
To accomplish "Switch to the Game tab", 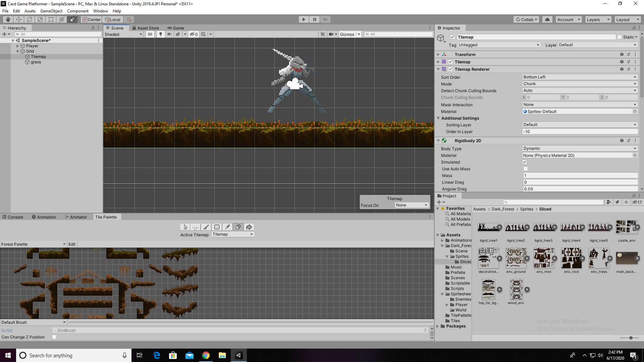I will click(176, 28).
